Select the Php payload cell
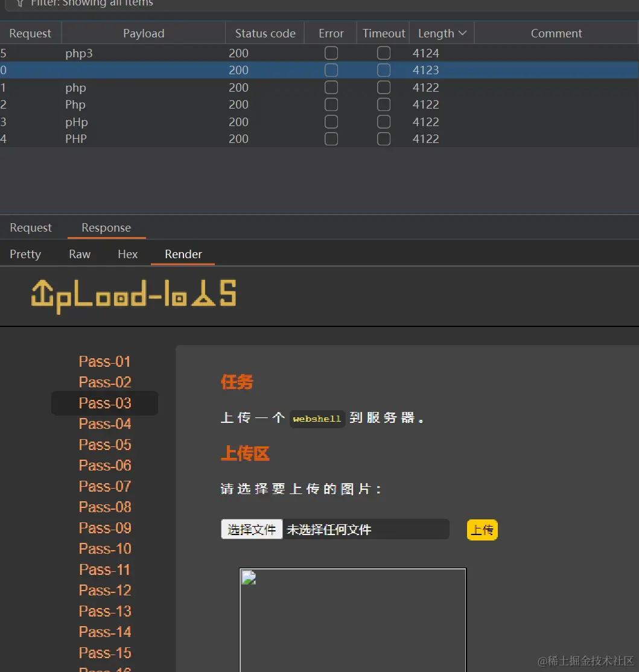Image resolution: width=639 pixels, height=672 pixels. coord(75,104)
